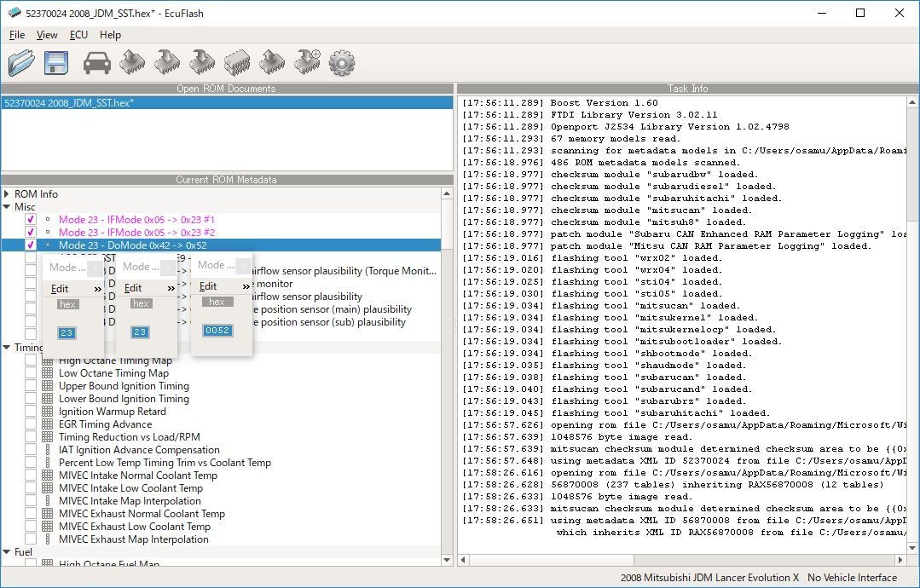This screenshot has height=588, width=920.
Task: Collapse the Timing tree section
Action: [7, 348]
